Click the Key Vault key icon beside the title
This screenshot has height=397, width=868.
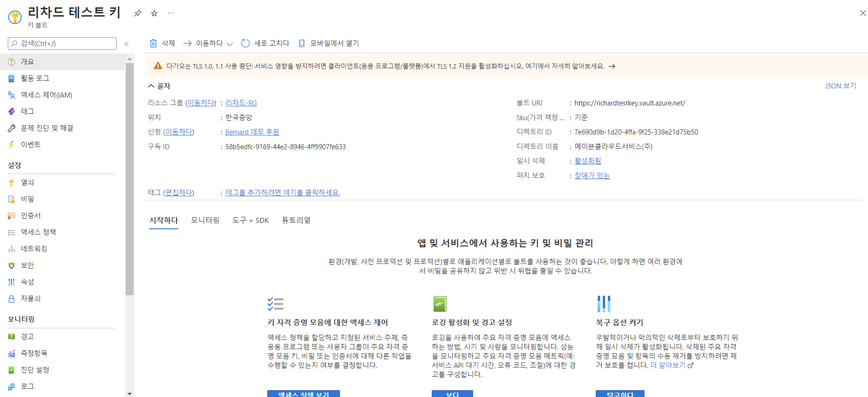pos(15,17)
